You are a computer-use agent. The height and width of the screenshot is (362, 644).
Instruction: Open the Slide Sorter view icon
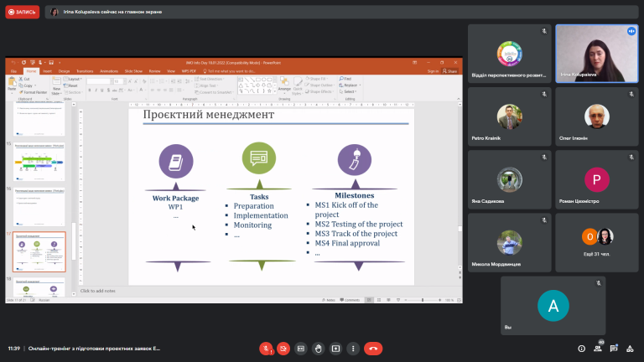click(379, 300)
